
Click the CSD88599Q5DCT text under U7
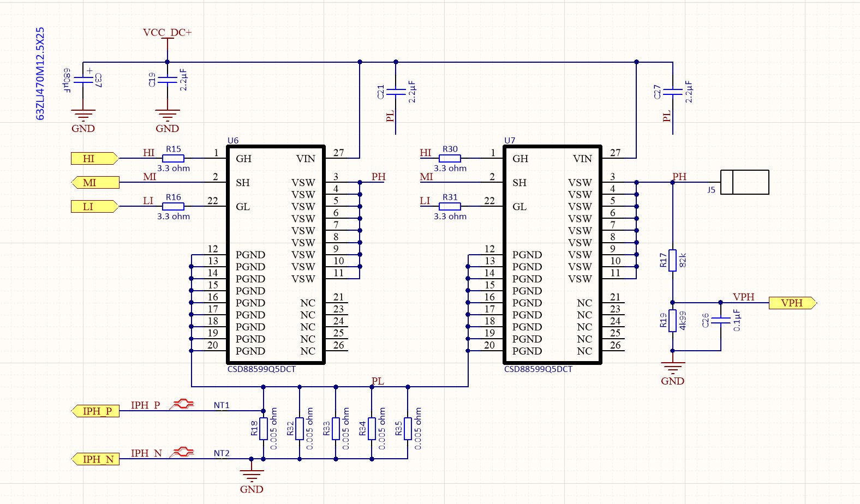pos(538,369)
